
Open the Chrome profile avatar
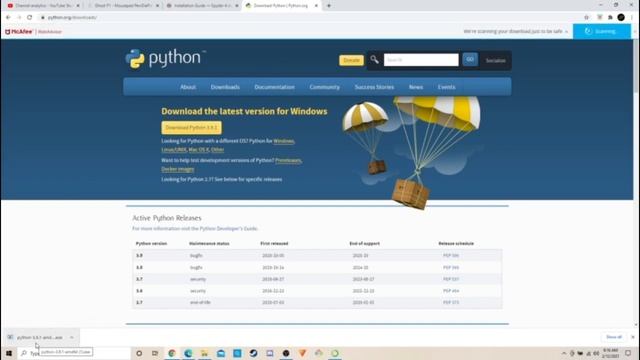(621, 18)
